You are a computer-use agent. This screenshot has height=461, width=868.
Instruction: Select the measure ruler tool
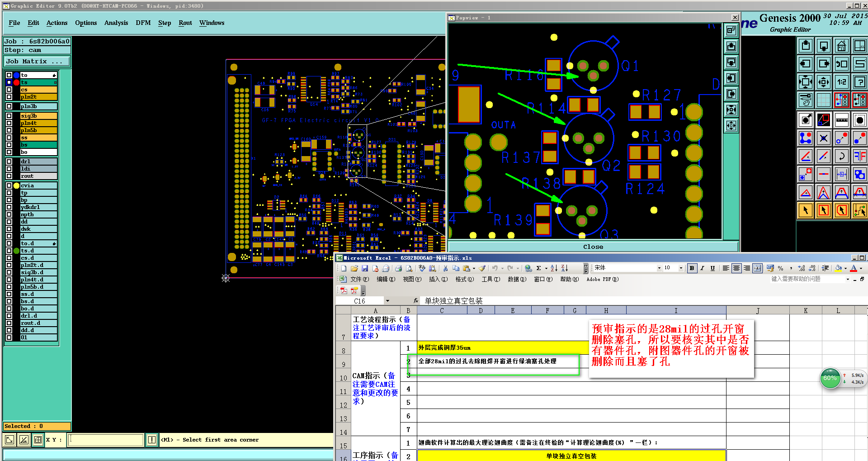(842, 120)
